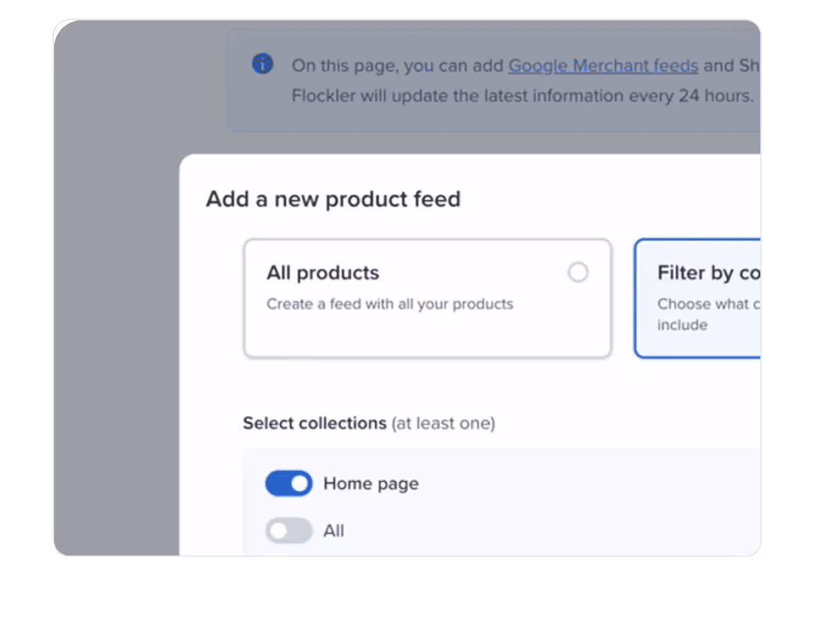The image size is (815, 644).
Task: Enable the All collection toggle
Action: pyautogui.click(x=289, y=530)
